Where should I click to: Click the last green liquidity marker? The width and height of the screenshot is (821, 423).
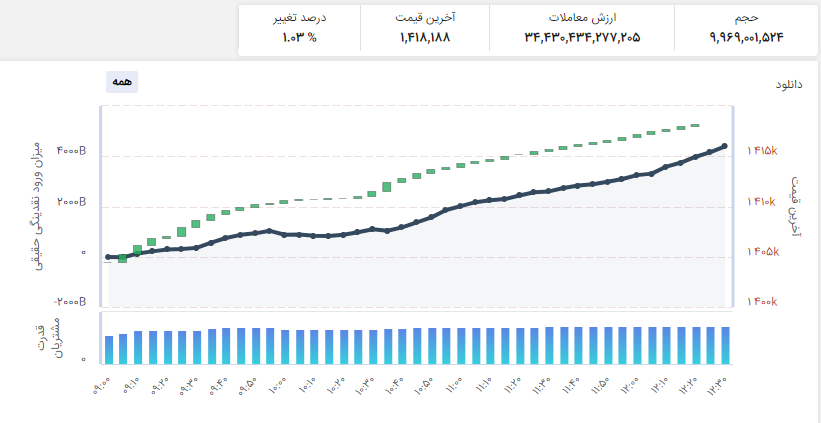pos(695,126)
